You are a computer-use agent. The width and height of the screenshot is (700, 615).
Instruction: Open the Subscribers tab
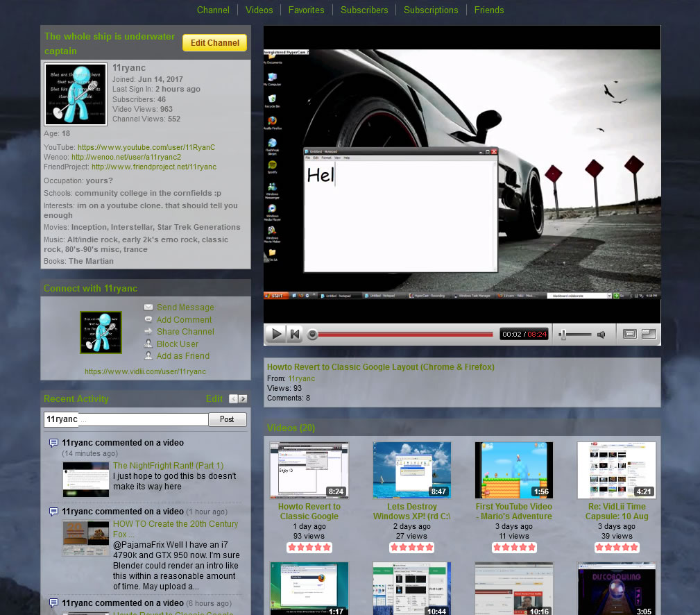pyautogui.click(x=365, y=10)
